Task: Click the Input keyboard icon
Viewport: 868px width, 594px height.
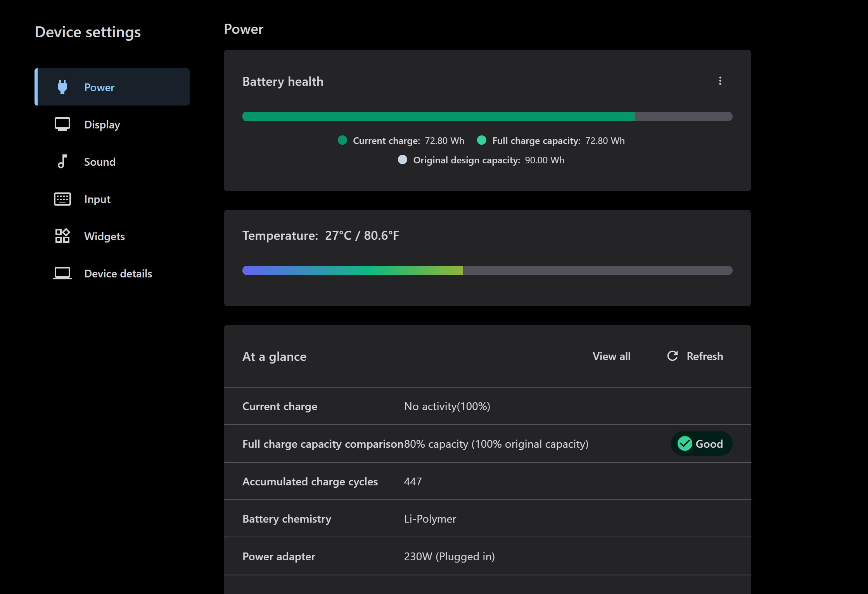Action: [x=62, y=199]
